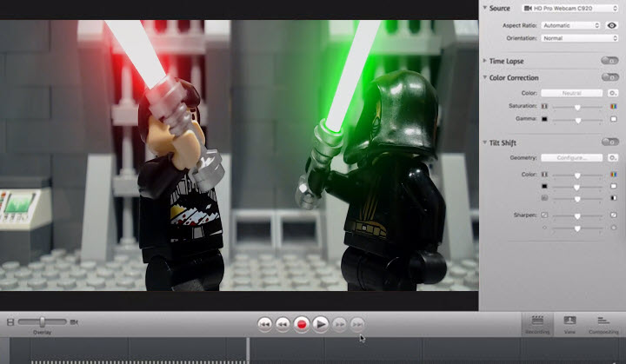Collapse the Tilt Shift section
The height and width of the screenshot is (364, 626).
(485, 142)
